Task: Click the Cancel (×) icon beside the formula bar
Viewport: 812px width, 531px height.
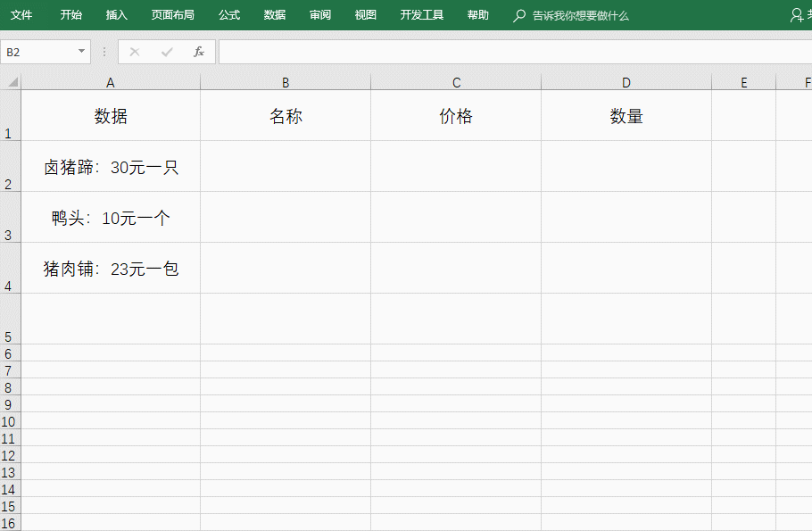Action: click(x=134, y=52)
